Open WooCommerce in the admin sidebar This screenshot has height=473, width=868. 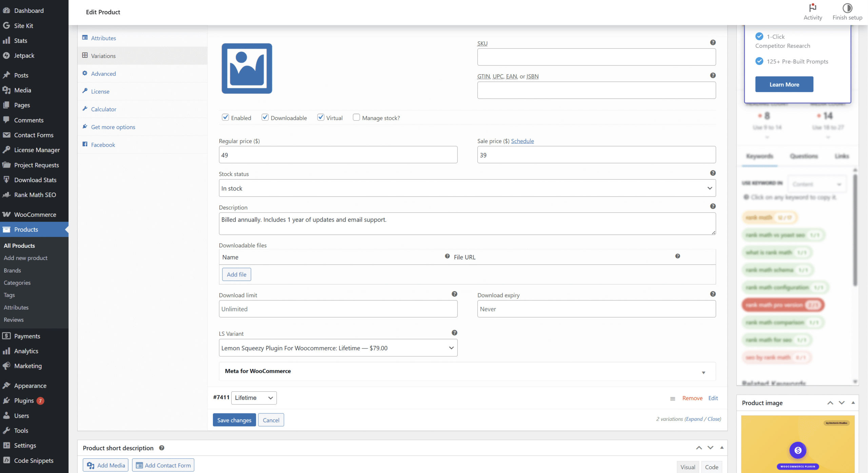[35, 214]
